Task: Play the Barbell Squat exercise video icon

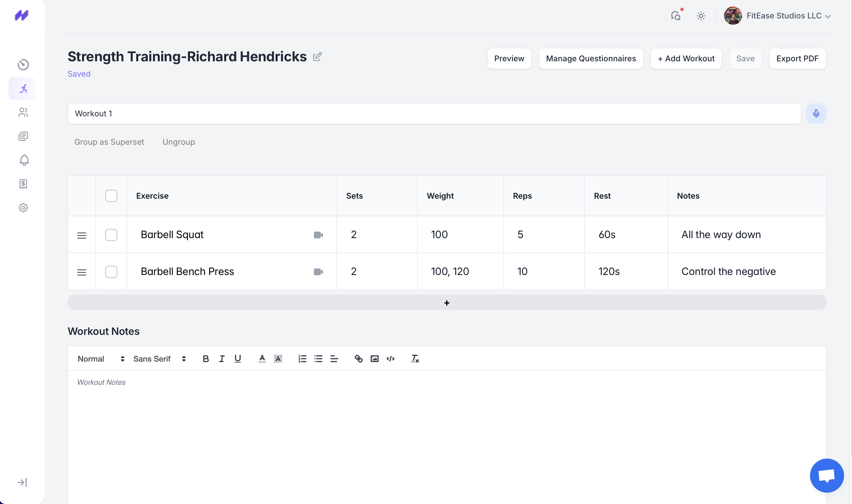Action: pos(318,234)
